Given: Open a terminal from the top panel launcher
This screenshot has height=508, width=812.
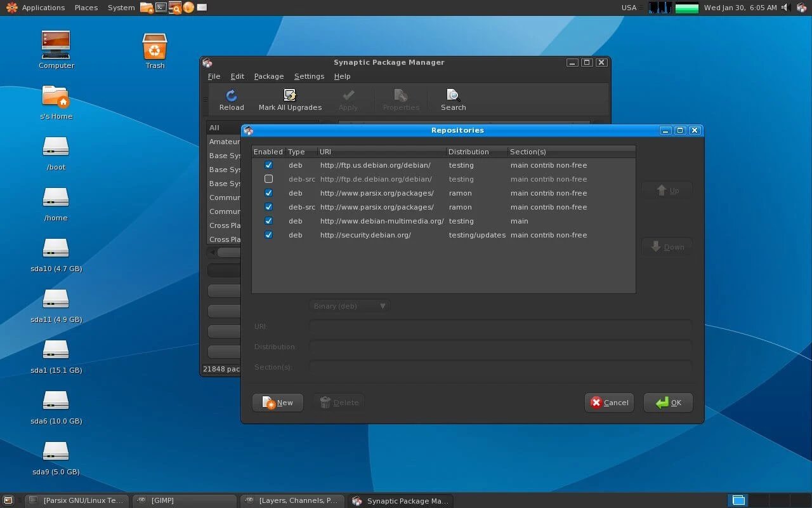Looking at the screenshot, I should 160,8.
